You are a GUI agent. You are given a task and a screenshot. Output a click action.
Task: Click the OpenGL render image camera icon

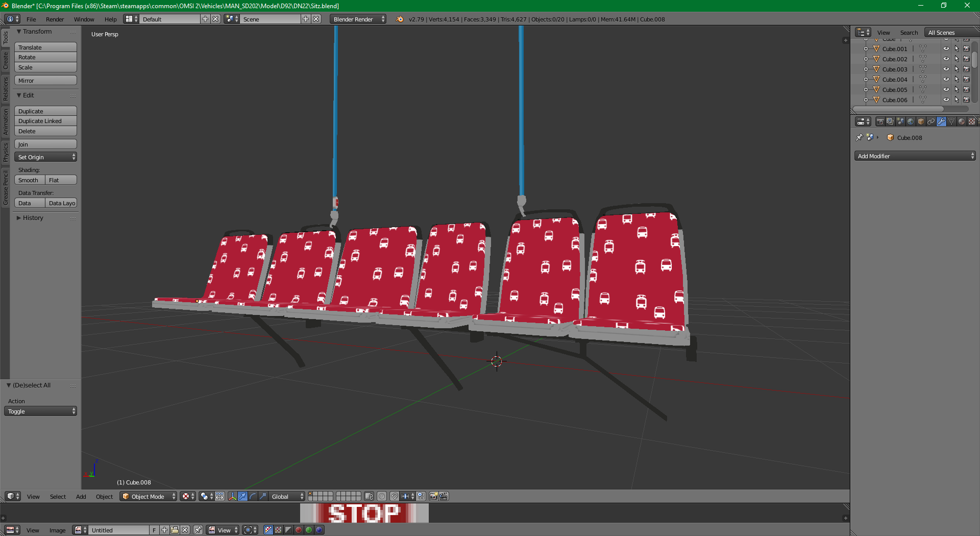click(433, 496)
